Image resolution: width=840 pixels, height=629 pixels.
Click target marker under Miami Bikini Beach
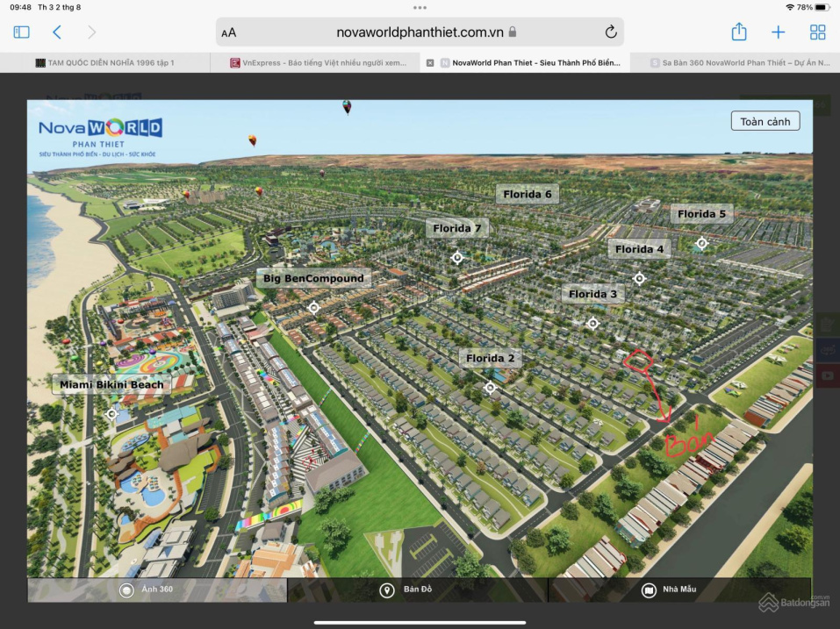pyautogui.click(x=111, y=414)
